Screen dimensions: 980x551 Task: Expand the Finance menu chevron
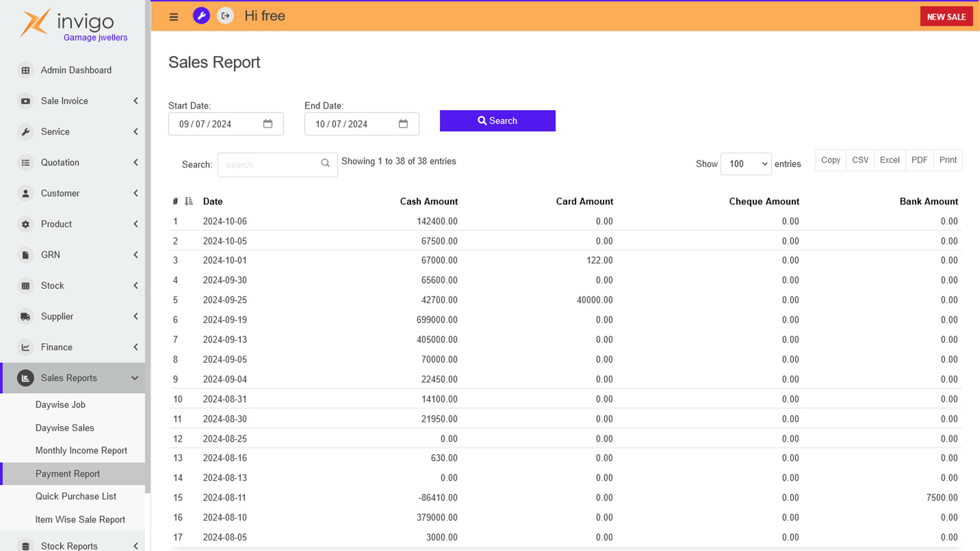point(136,347)
